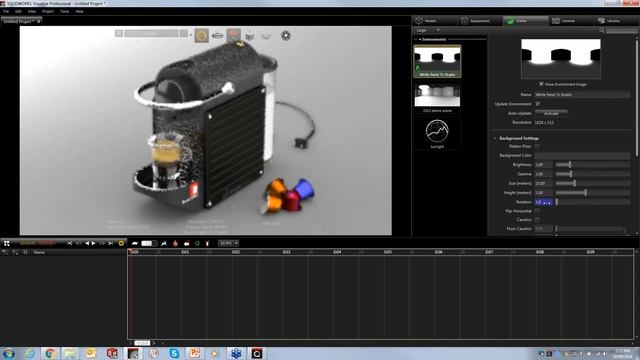Click the Rotation value input field
This screenshot has width=640, height=360.
tap(544, 202)
